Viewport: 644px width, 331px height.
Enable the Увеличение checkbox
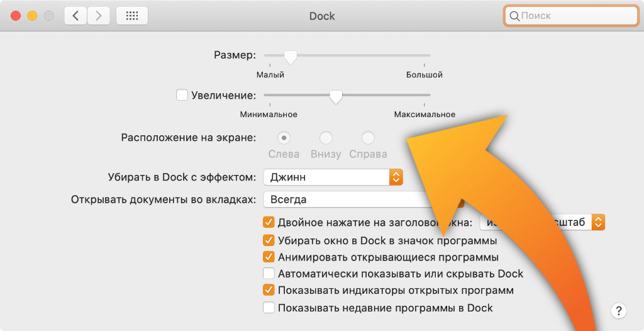point(182,95)
